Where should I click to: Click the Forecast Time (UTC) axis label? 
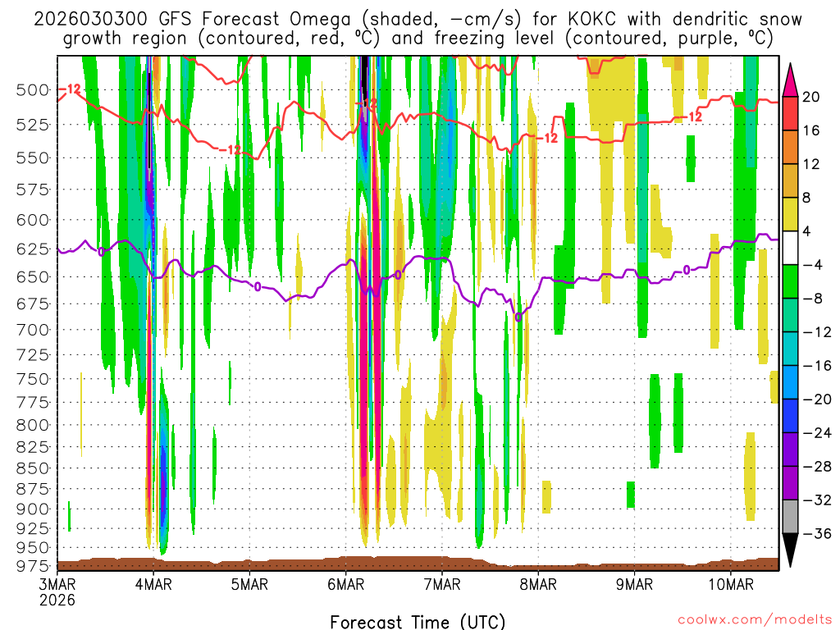(418, 622)
